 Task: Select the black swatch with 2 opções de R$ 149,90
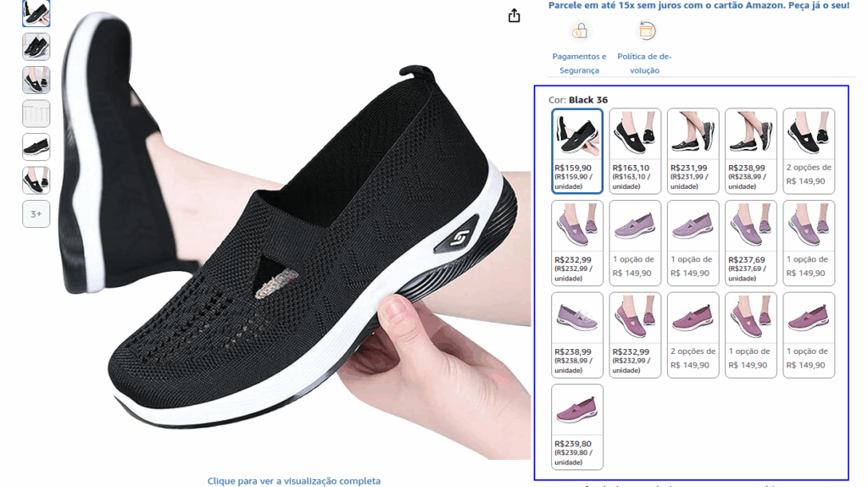click(809, 151)
